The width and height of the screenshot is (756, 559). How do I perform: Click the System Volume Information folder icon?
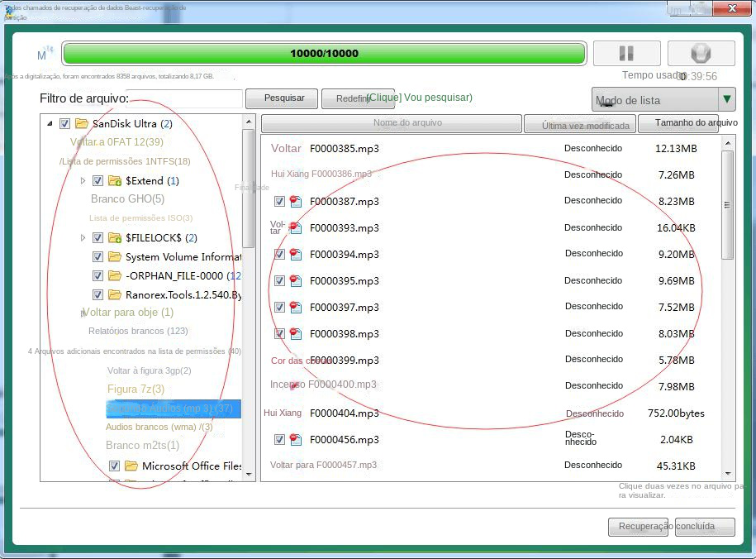[x=115, y=256]
